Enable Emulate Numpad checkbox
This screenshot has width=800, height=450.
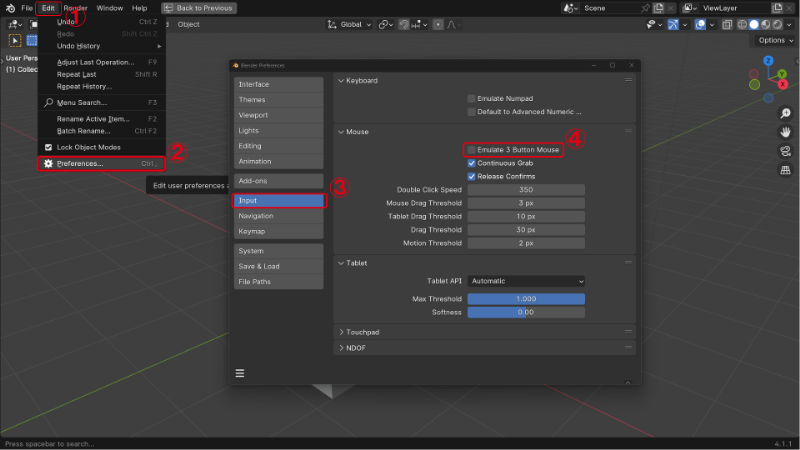pos(472,98)
